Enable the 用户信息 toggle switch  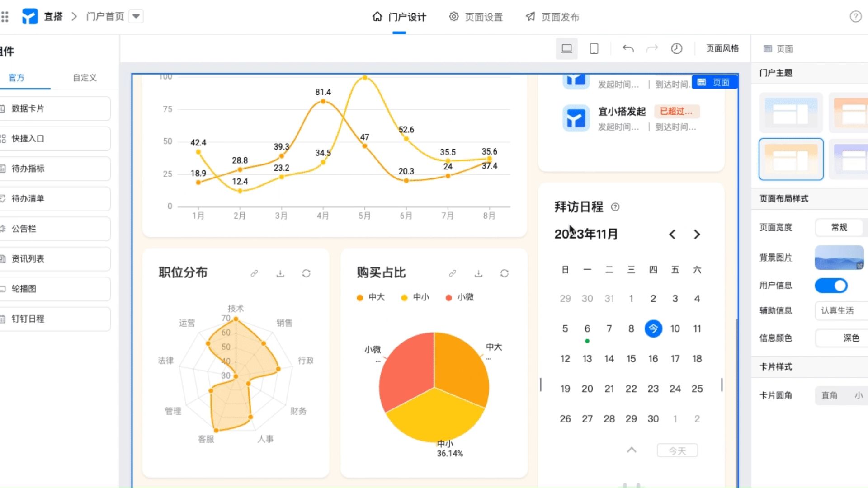click(x=831, y=286)
